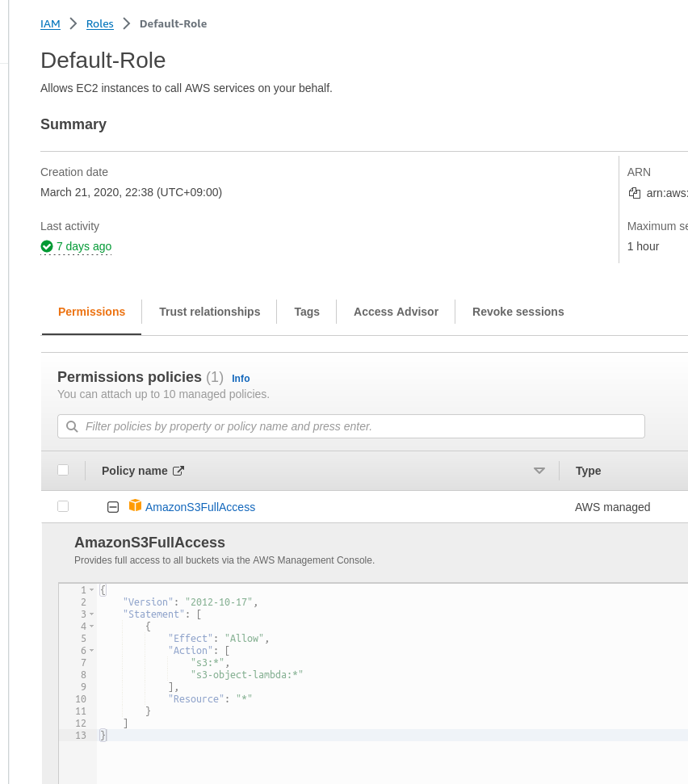Screen dimensions: 688x784
Task: Click the external link icon beside Policy name
Action: point(178,471)
